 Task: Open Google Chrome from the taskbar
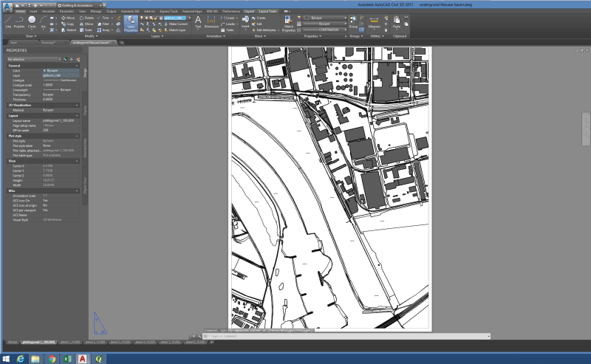(x=52, y=358)
